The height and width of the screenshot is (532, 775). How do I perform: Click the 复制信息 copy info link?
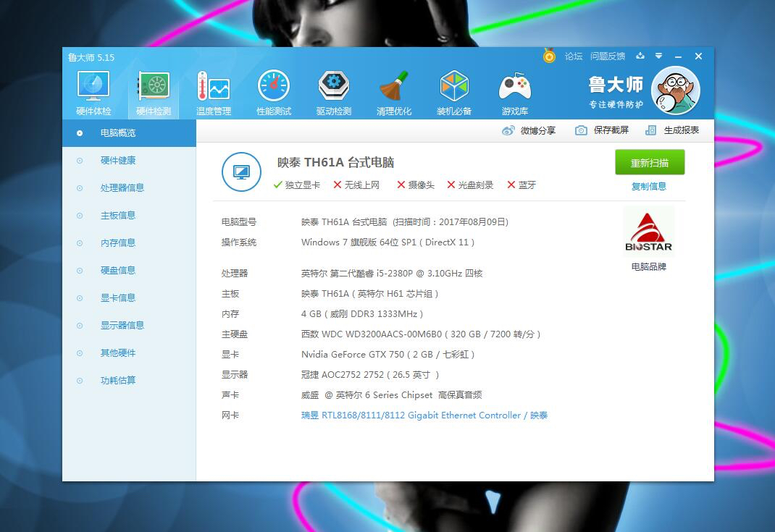[x=648, y=186]
